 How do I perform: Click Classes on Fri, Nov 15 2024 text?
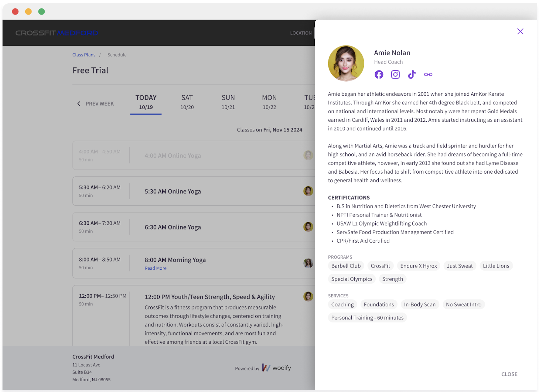(x=269, y=130)
